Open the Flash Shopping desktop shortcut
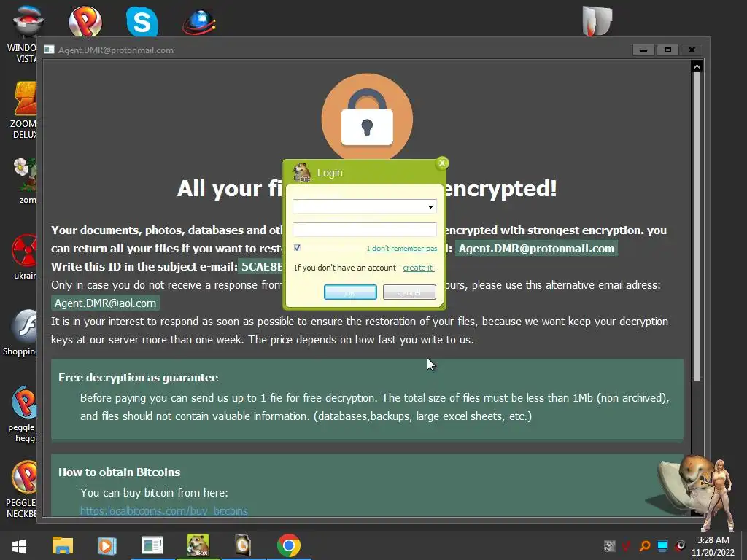Viewport: 747px width, 560px height. click(21, 333)
